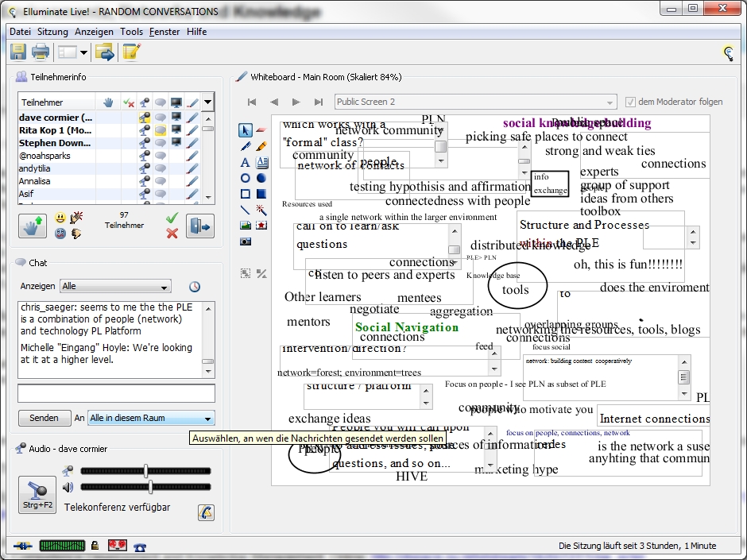The width and height of the screenshot is (747, 560).
Task: Click the applause clapping hands icon
Action: (x=76, y=218)
